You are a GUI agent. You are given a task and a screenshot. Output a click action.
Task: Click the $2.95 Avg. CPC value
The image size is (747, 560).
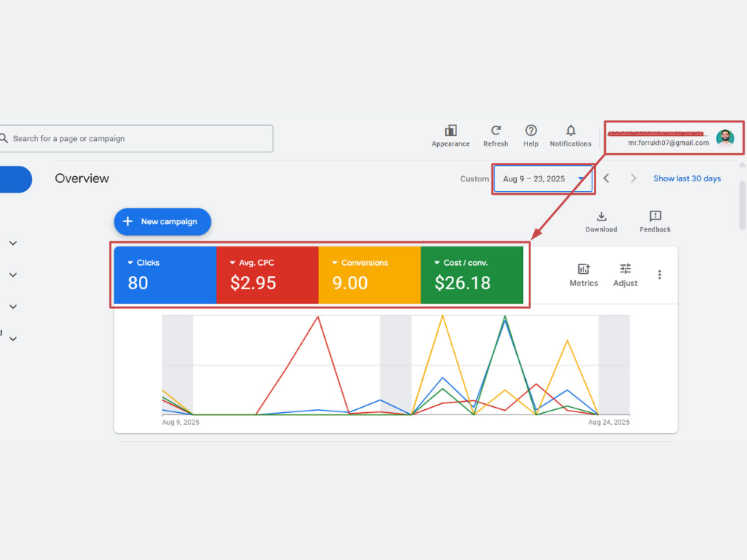pos(253,283)
